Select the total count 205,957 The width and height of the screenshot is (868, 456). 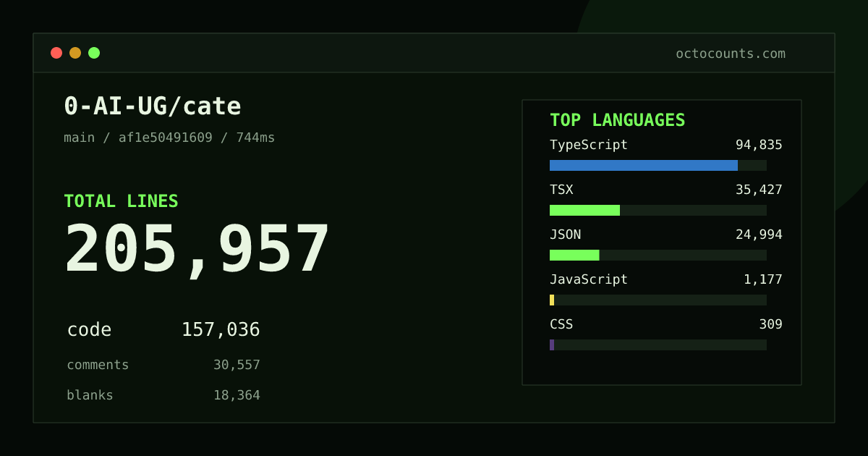[197, 250]
